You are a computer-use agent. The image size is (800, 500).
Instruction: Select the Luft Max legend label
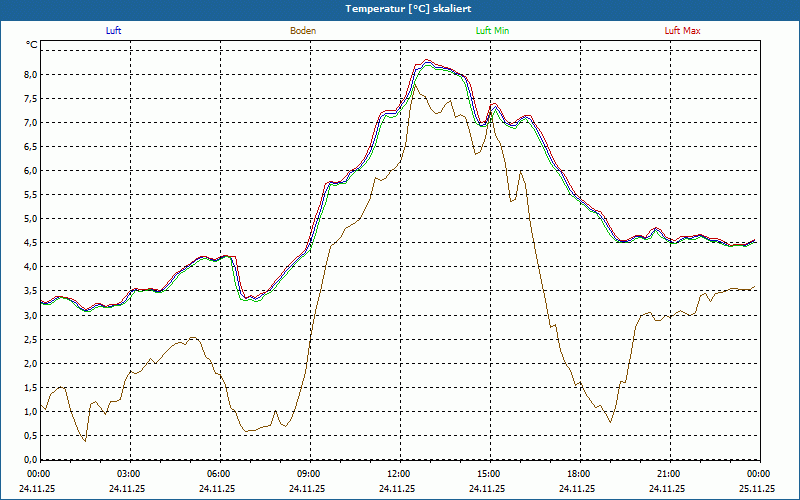tap(683, 31)
